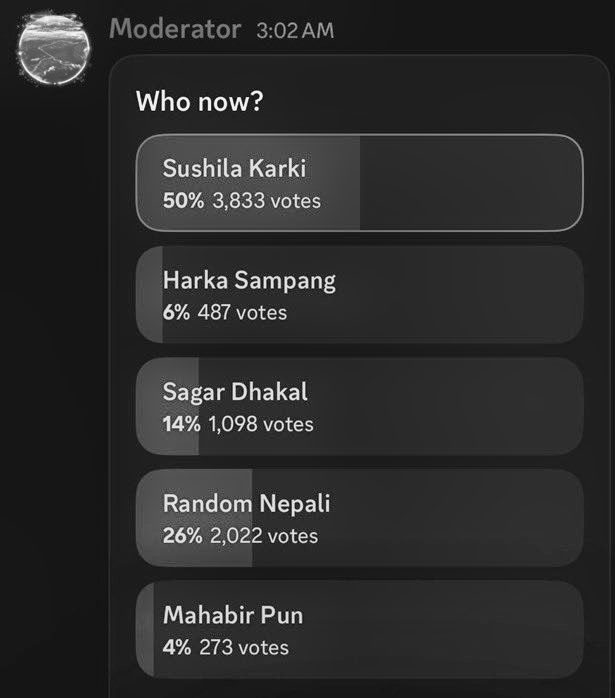Viewport: 615px width, 698px height.
Task: Click the 4% percentage label
Action: coord(176,648)
